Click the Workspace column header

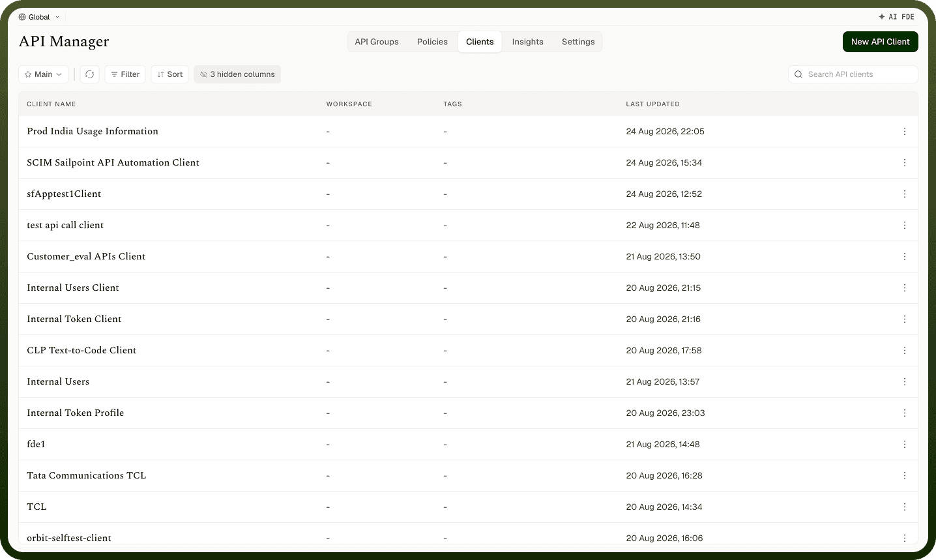coord(349,104)
